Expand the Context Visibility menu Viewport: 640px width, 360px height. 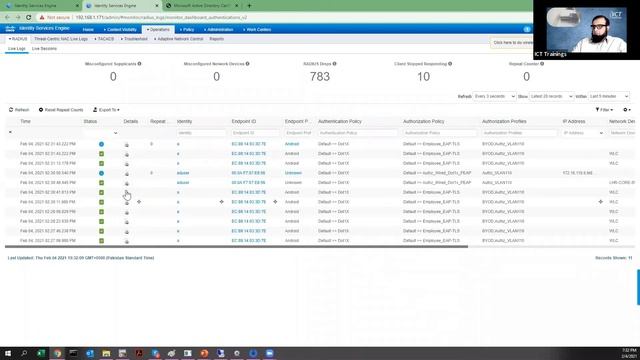tap(120, 30)
